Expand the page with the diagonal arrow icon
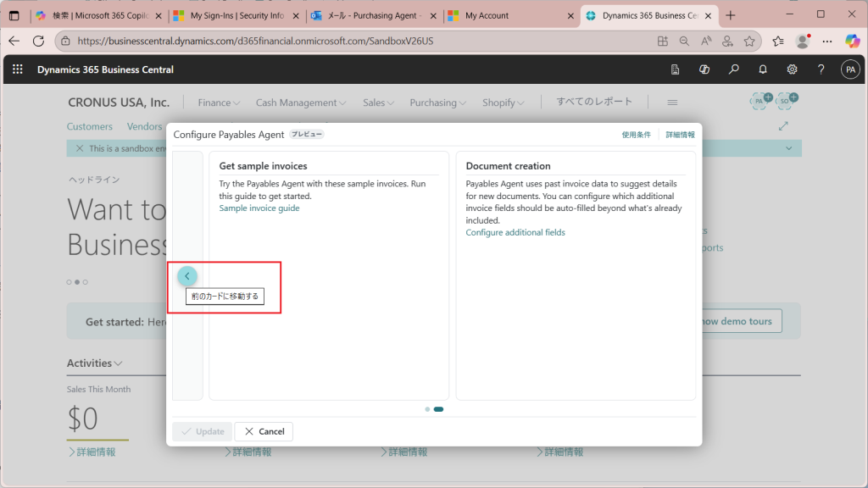This screenshot has width=868, height=488. (783, 126)
